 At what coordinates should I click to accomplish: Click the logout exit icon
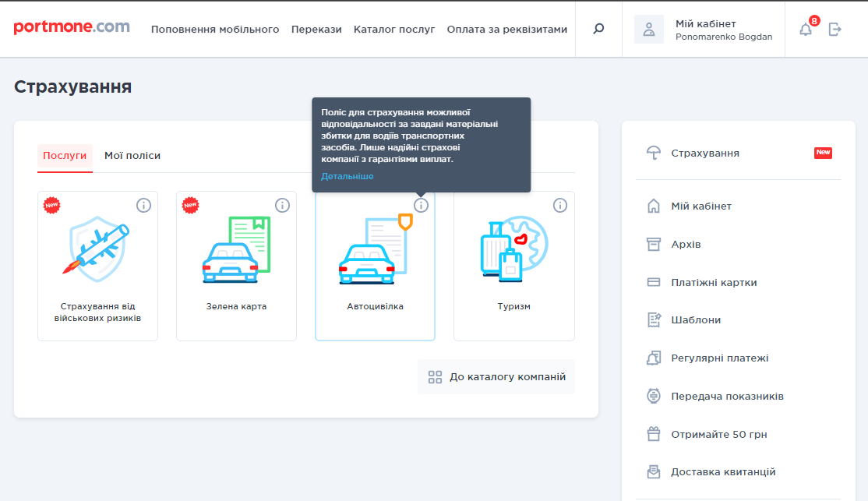click(834, 30)
